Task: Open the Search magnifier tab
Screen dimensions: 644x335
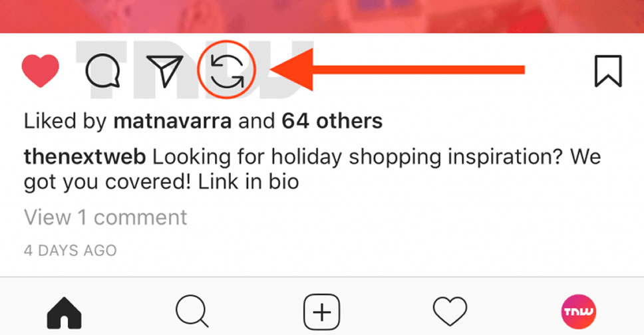Action: pyautogui.click(x=193, y=312)
